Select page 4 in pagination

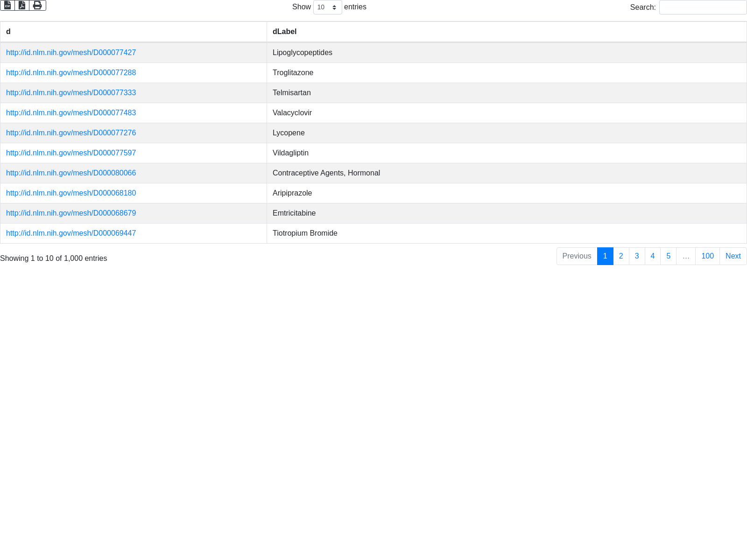coord(652,256)
